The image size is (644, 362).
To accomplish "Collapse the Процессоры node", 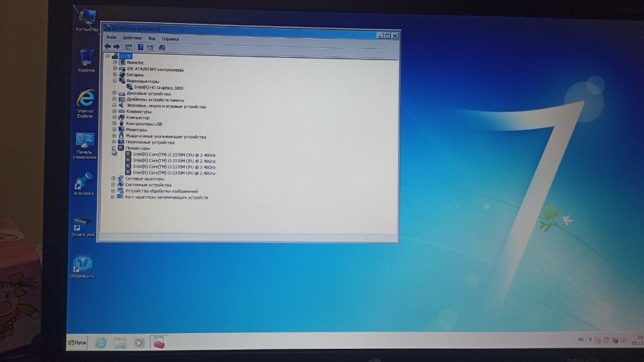I will pos(114,148).
